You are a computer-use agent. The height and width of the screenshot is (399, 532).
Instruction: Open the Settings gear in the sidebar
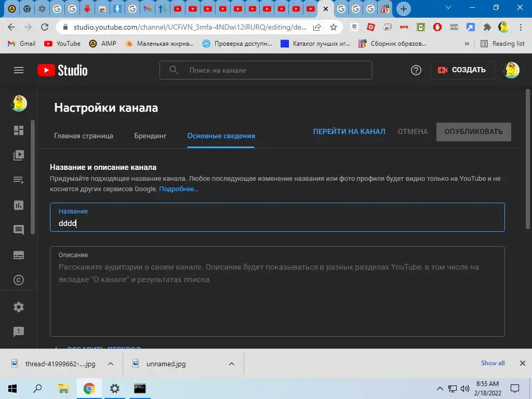click(x=19, y=307)
